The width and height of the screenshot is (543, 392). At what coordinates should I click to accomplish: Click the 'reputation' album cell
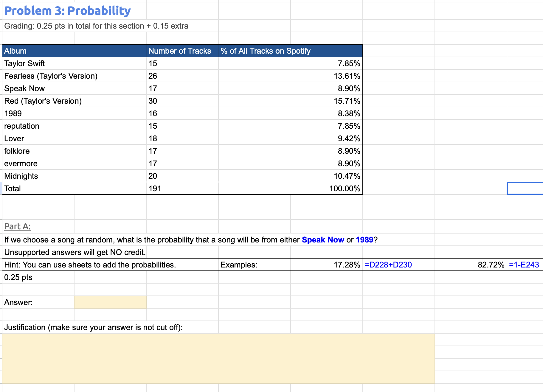74,126
